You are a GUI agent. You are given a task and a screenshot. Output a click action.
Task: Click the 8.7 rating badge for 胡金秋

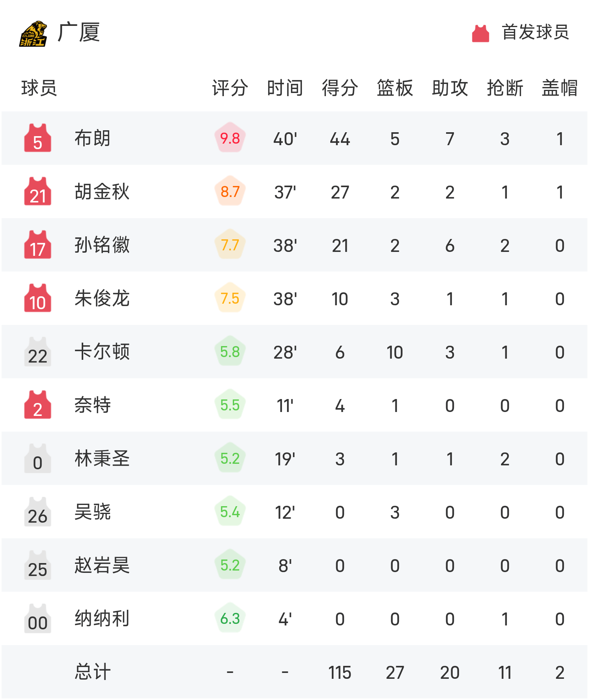coord(230,191)
